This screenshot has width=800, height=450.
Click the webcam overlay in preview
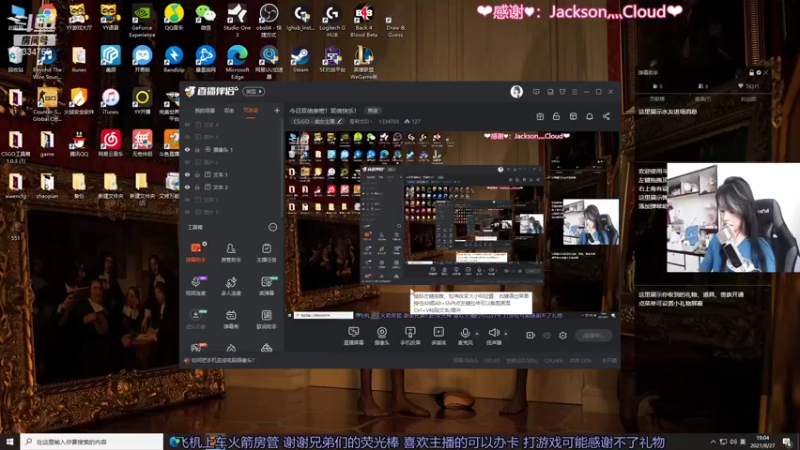pyautogui.click(x=591, y=222)
